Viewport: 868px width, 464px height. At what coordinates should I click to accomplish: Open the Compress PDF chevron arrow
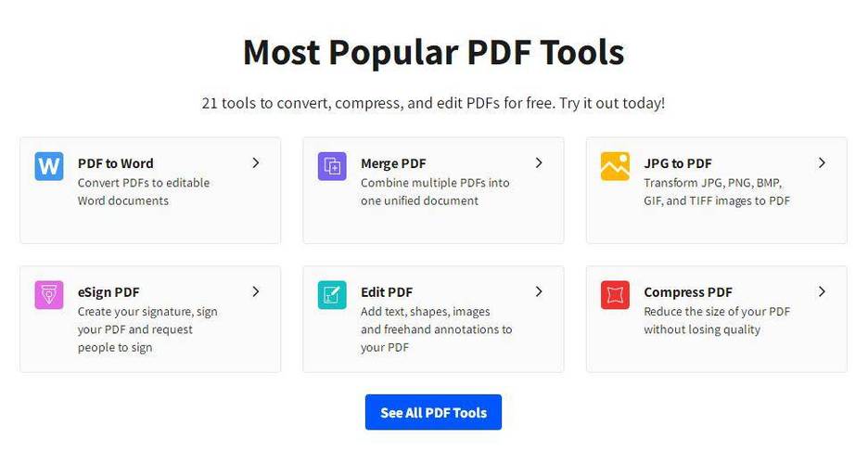pos(822,291)
